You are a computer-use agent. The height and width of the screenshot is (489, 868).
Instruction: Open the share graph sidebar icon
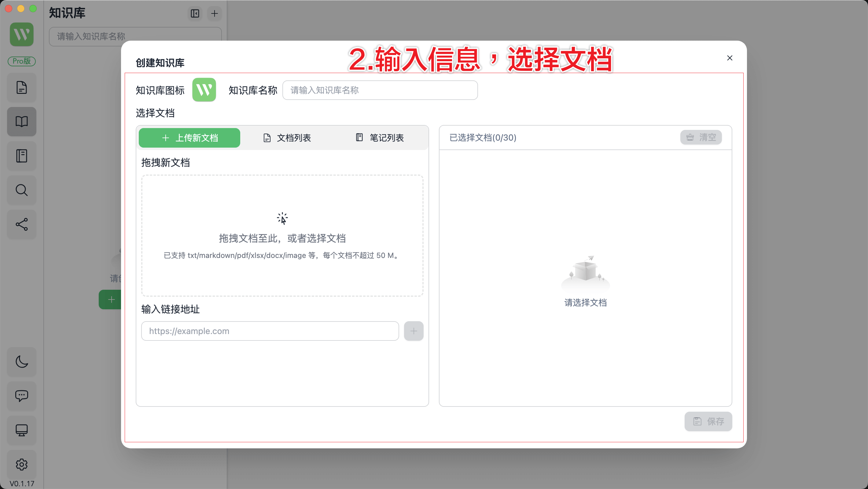tap(22, 224)
